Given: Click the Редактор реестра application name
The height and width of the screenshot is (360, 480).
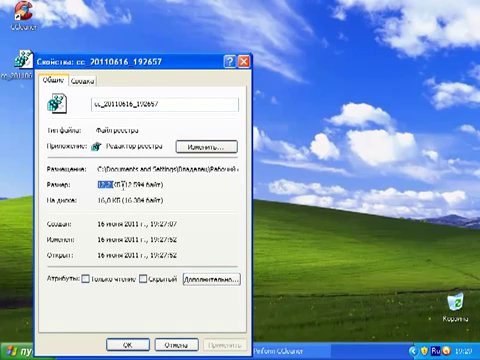Looking at the screenshot, I should (x=134, y=146).
